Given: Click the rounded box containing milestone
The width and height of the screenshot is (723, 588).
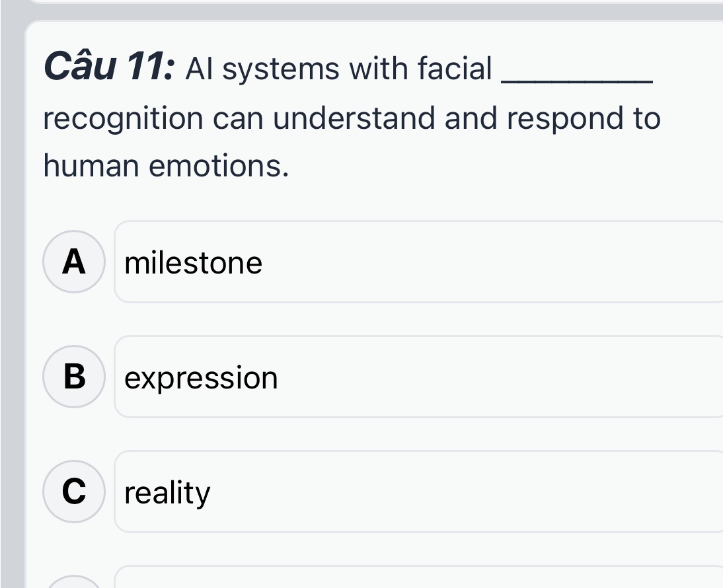Looking at the screenshot, I should pyautogui.click(x=416, y=262).
